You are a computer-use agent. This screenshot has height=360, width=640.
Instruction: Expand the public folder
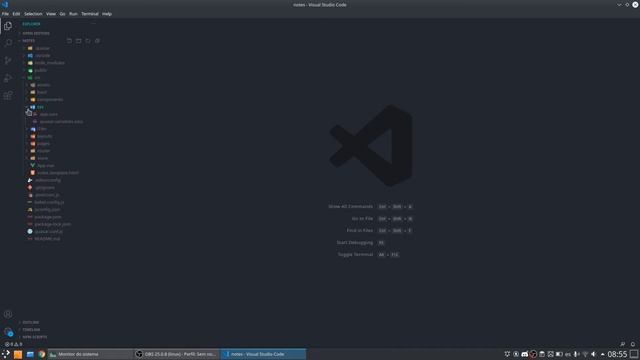[x=40, y=70]
